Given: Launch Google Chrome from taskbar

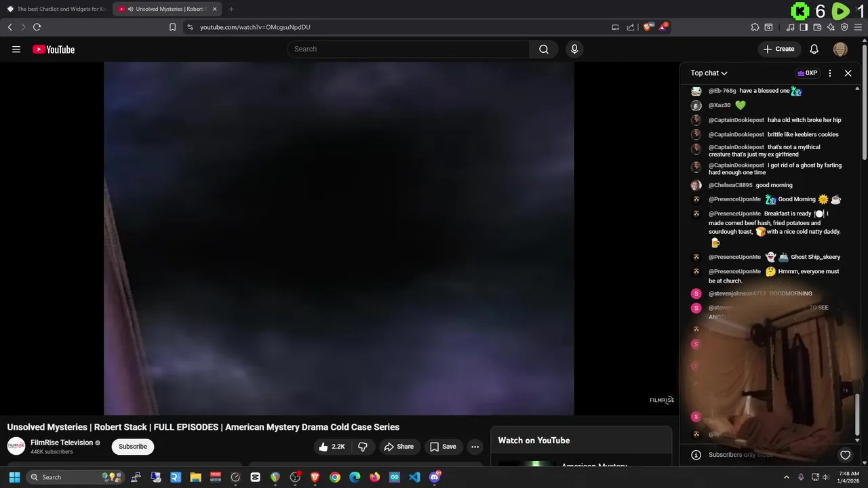Looking at the screenshot, I should pos(335,477).
